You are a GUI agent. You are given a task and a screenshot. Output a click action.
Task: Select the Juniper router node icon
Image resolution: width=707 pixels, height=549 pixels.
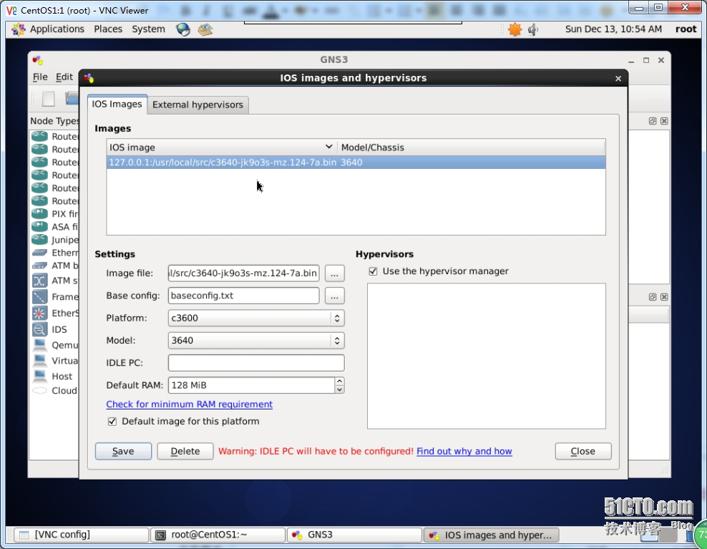tap(40, 239)
